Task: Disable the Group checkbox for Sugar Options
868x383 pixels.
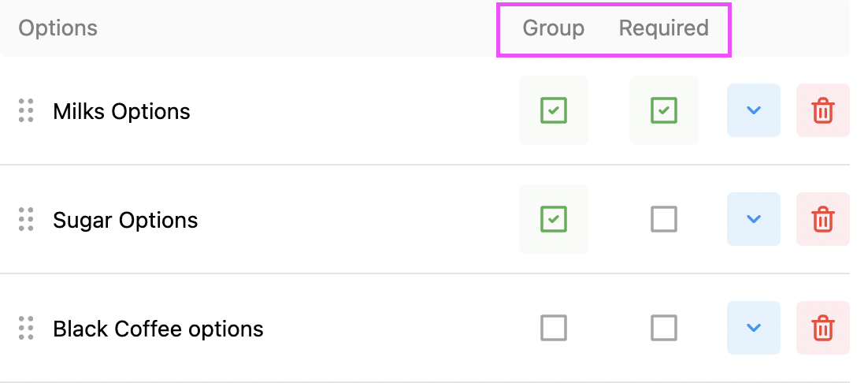Action: (x=554, y=219)
